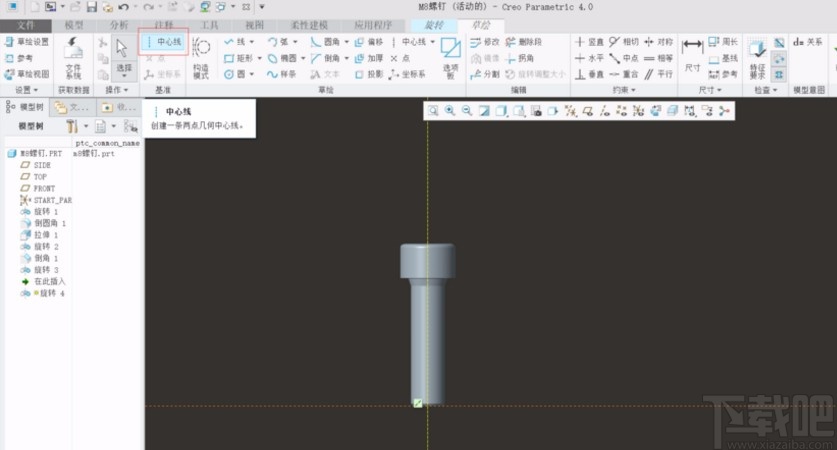Open the 设置 group dropdown
Screen dimensions: 837x450
click(26, 90)
